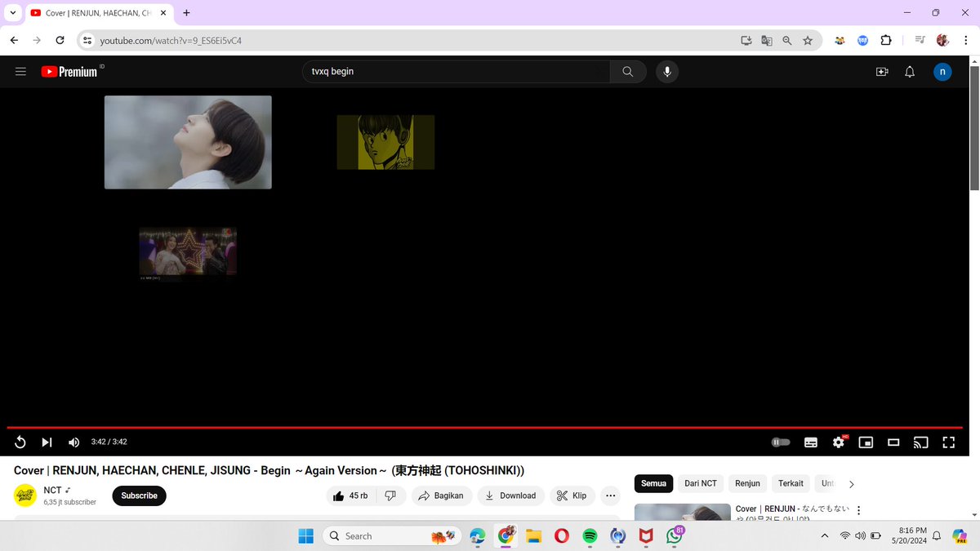Viewport: 980px width, 551px height.
Task: Open end-screen yellow cartoon thumbnail
Action: 385,142
